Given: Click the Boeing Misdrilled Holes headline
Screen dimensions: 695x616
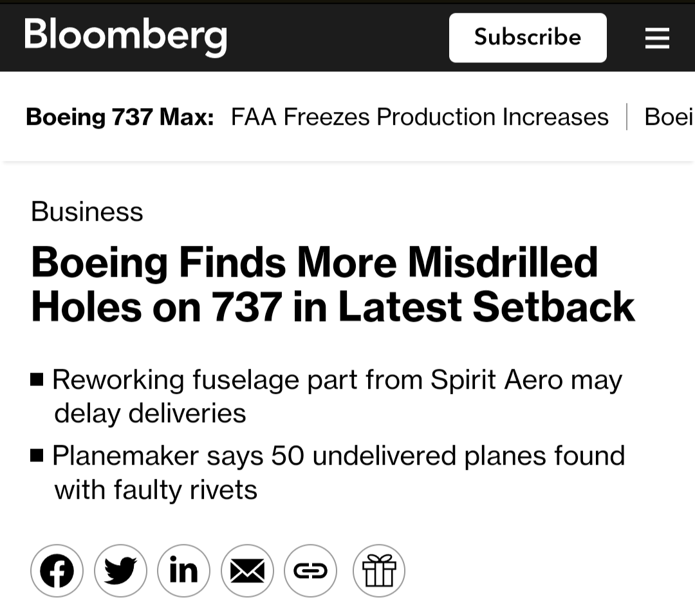Looking at the screenshot, I should click(x=332, y=284).
